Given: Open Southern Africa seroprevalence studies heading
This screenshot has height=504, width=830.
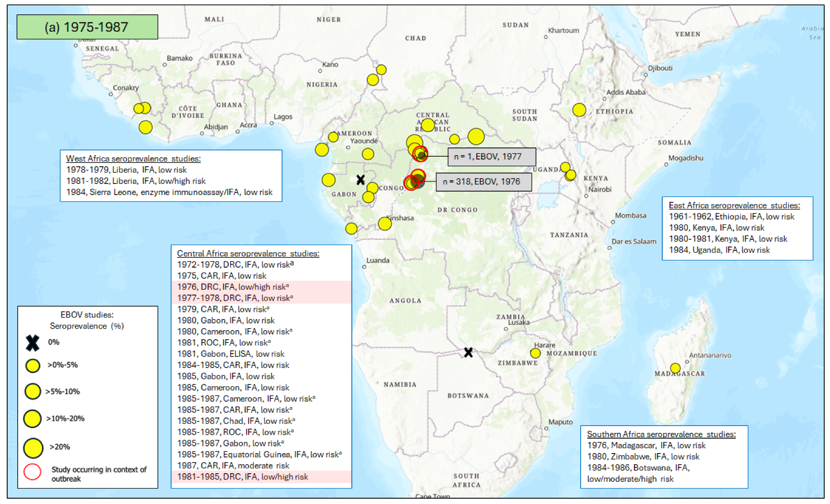Looking at the screenshot, I should pos(661,434).
